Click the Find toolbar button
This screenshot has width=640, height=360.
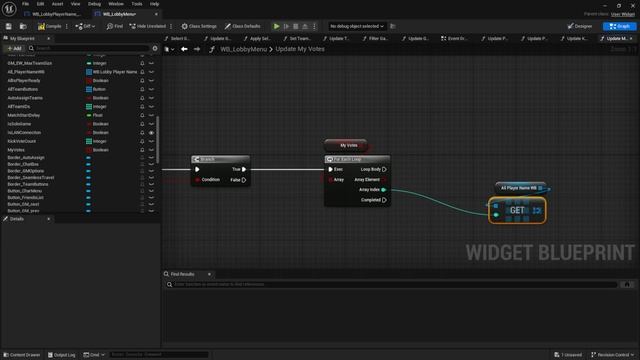tap(115, 26)
